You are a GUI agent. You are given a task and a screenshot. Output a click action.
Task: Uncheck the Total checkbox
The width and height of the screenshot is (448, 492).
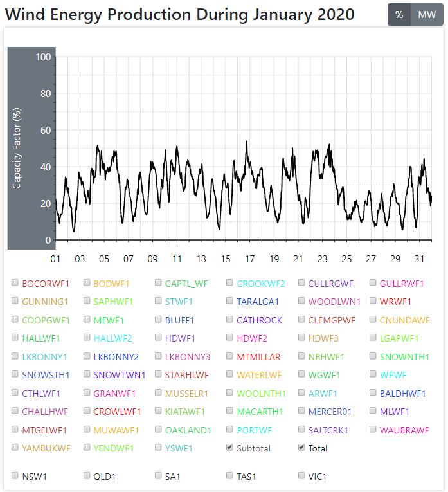click(301, 448)
